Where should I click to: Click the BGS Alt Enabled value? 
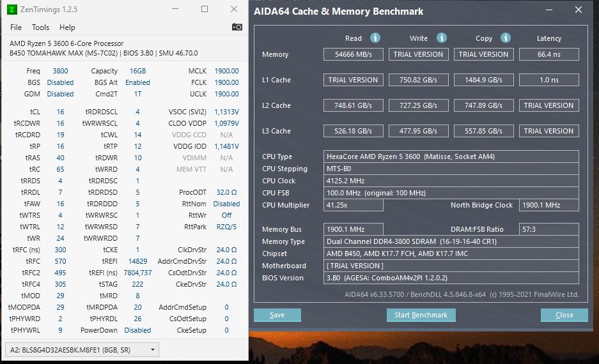pos(137,82)
